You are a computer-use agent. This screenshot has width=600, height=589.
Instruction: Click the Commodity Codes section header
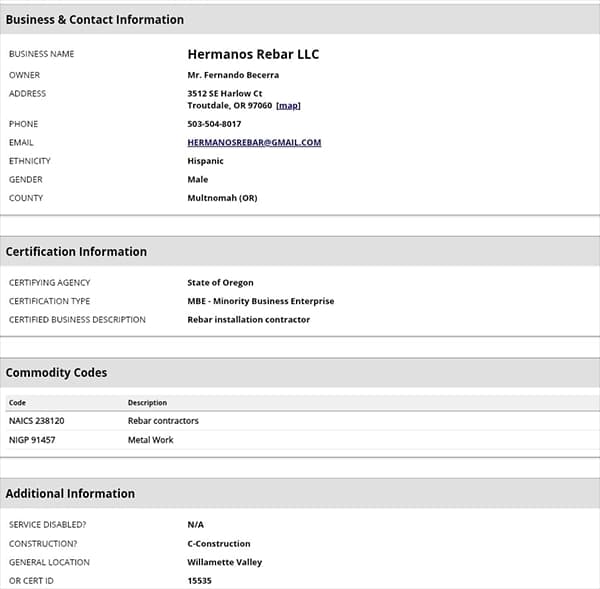coord(56,372)
